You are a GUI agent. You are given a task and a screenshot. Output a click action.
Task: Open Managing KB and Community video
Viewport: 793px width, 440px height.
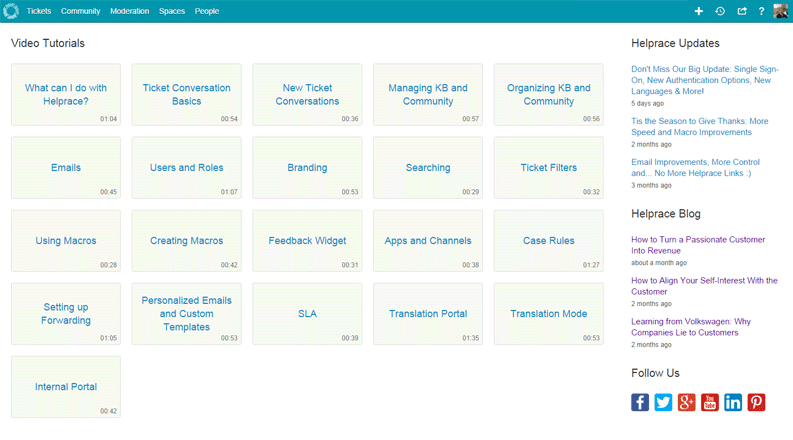428,95
